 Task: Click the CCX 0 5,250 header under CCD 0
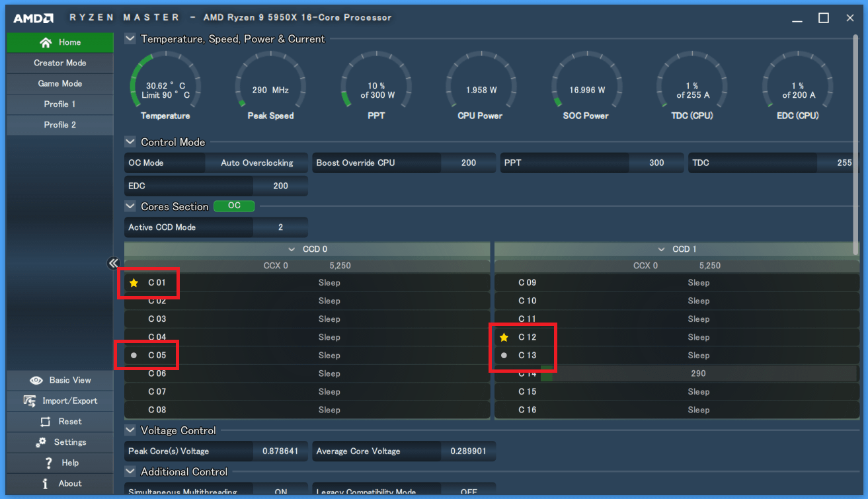coord(307,266)
